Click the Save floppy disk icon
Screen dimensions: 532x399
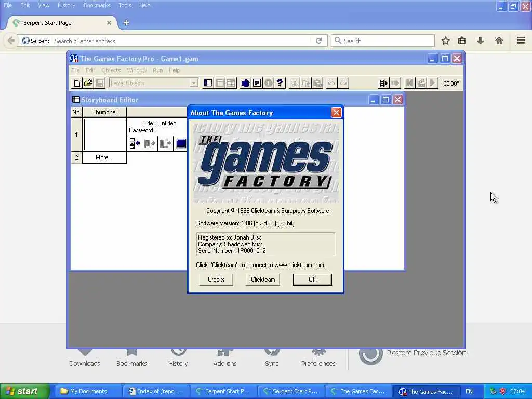[x=100, y=83]
